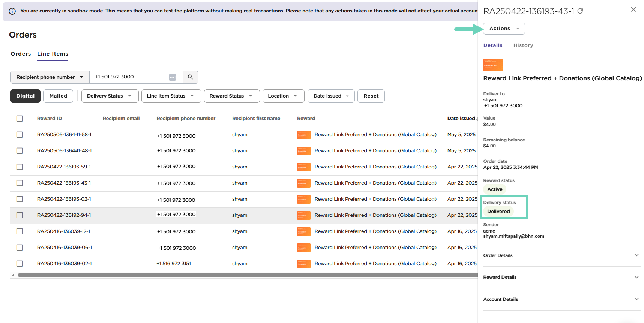This screenshot has width=644, height=323.
Task: Toggle the select-all checkbox in table header
Action: 20,119
